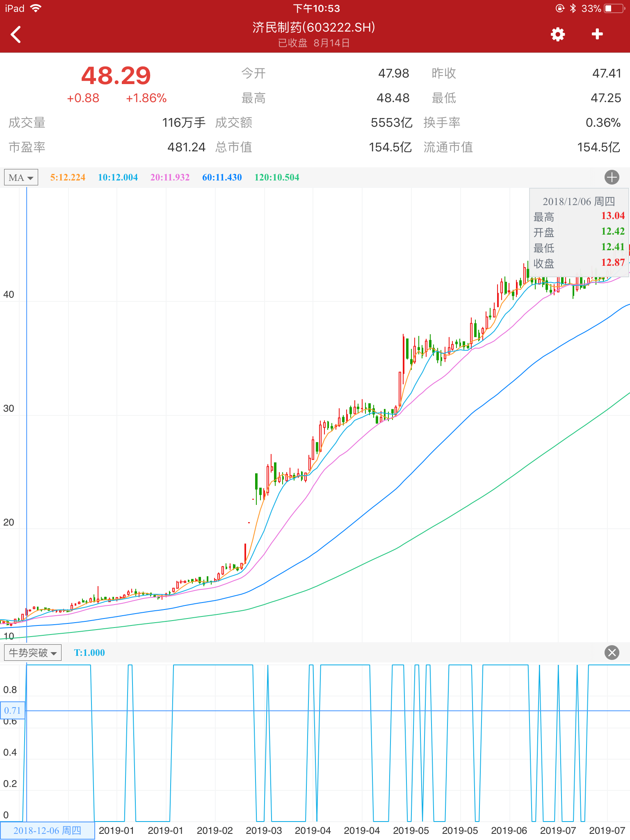This screenshot has width=630, height=840.
Task: Select the MA 20 value label
Action: pos(170,178)
